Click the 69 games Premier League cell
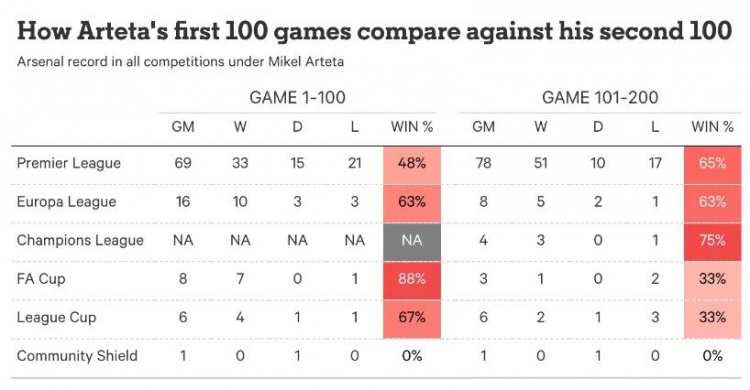This screenshot has width=750, height=390. [183, 164]
